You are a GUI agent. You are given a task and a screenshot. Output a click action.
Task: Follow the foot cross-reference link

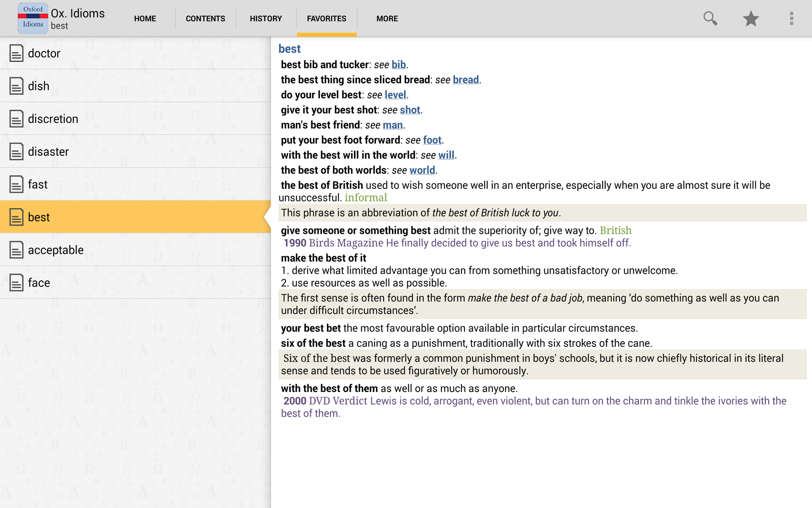[432, 140]
